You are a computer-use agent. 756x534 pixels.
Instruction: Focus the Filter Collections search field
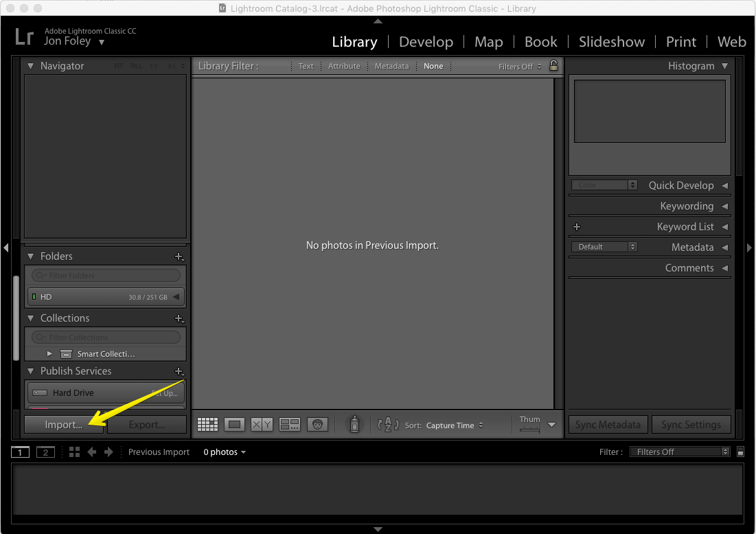pos(106,337)
